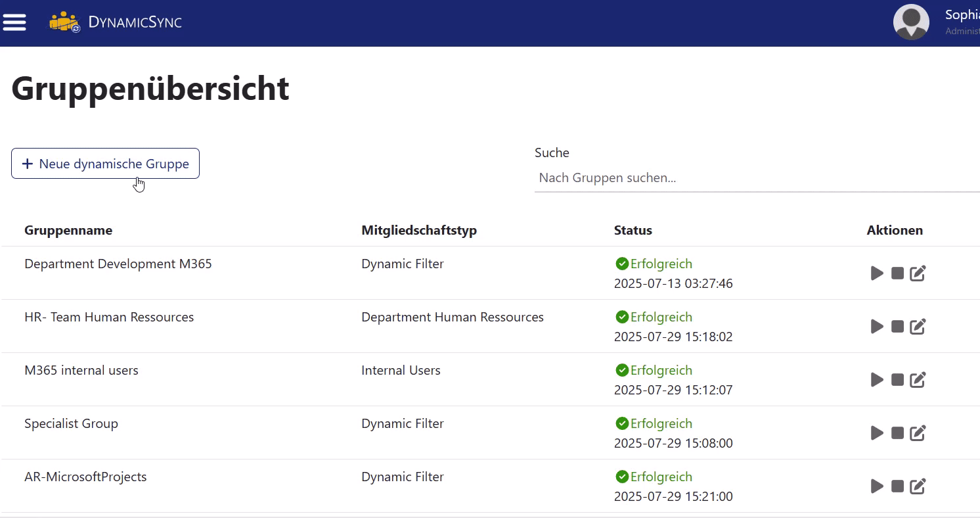Open the Sophia administrator profile menu
The image size is (980, 518).
[x=911, y=22]
